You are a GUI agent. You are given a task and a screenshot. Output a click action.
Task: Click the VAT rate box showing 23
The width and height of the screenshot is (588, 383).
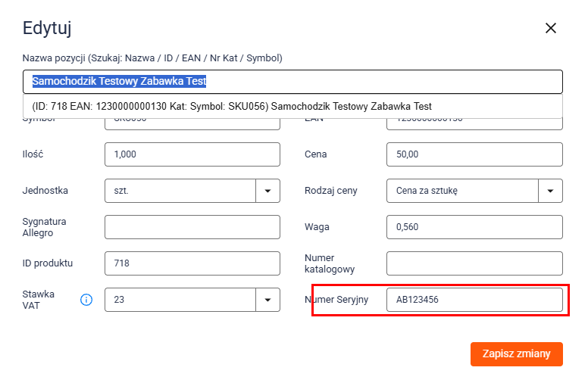(180, 300)
